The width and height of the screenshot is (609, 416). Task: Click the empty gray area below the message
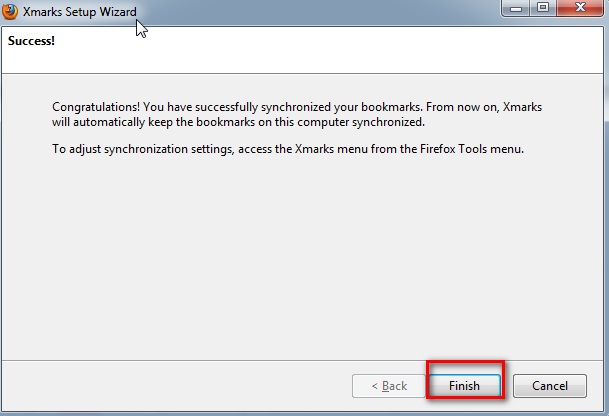[302, 256]
